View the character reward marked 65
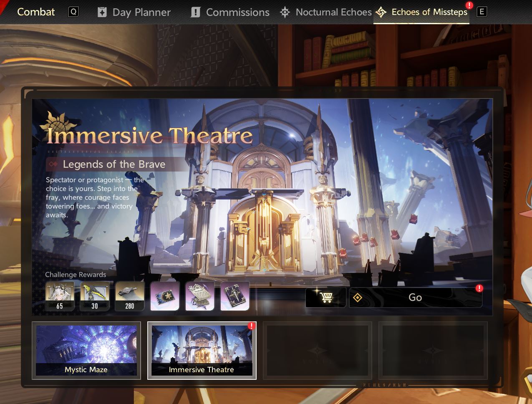Viewport: 532px width, 404px height. pos(60,296)
